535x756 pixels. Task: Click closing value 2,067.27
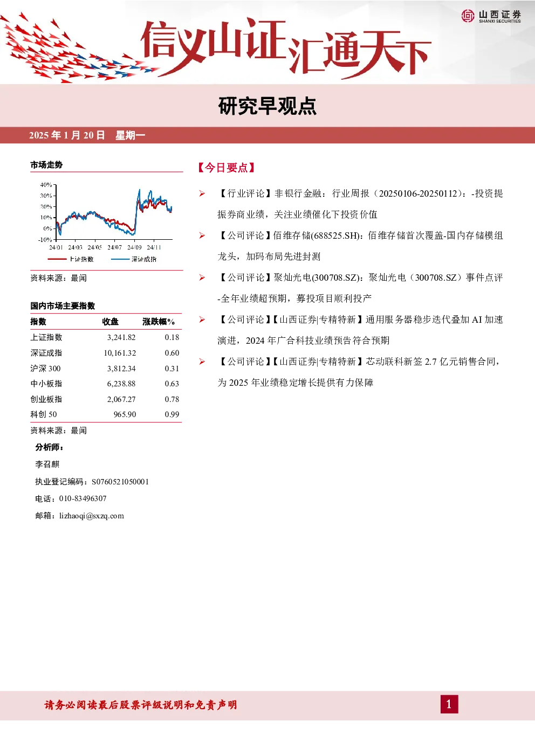tap(121, 399)
